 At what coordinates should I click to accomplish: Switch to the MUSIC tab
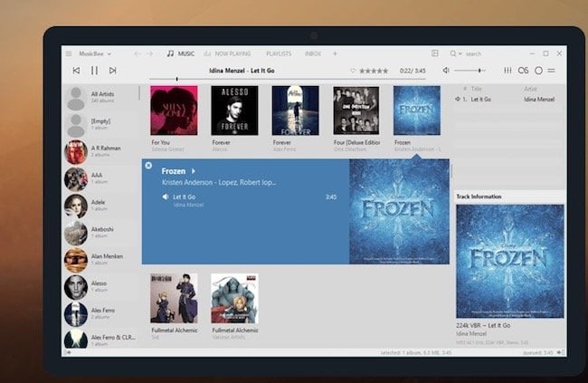pos(180,53)
